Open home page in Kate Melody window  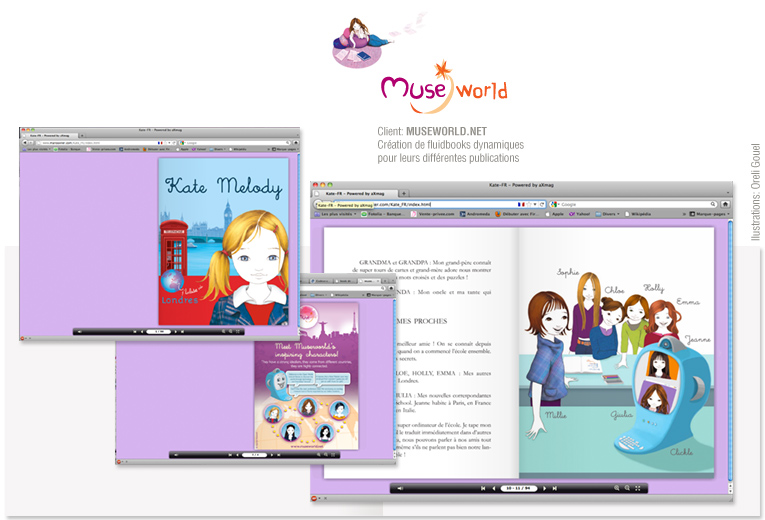pos(296,143)
